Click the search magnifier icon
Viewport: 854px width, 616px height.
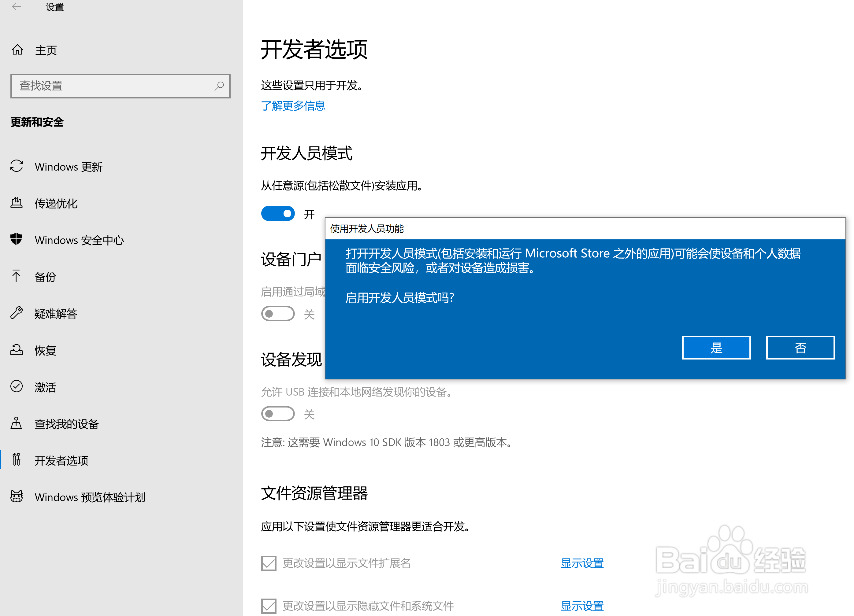pyautogui.click(x=219, y=86)
